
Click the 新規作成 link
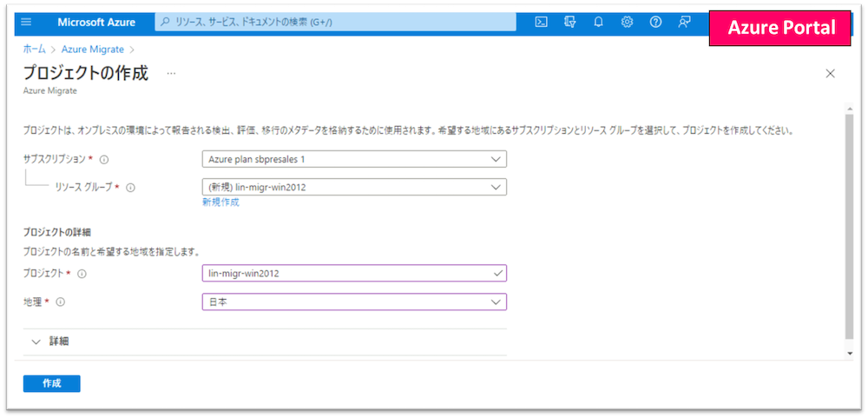pos(220,202)
